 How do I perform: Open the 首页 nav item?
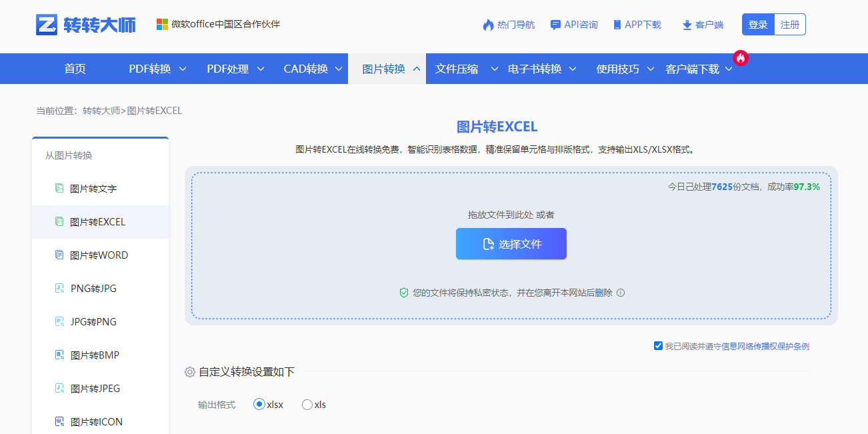75,69
